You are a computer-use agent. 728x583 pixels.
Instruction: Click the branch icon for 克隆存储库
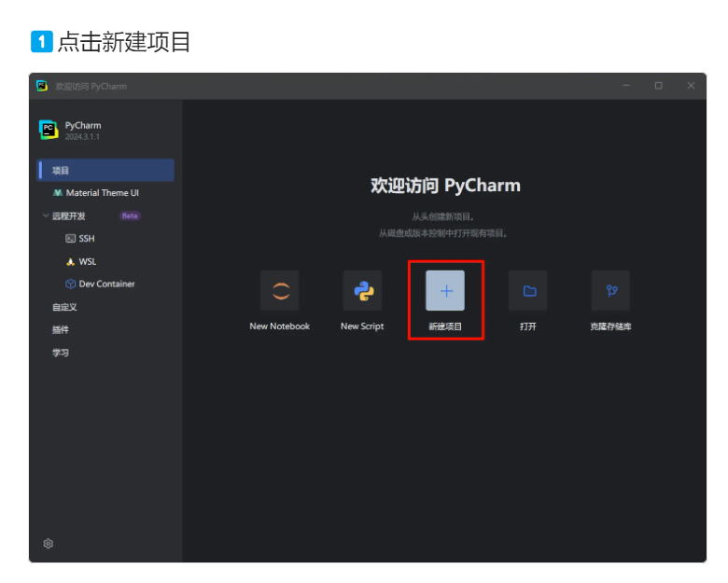tap(610, 291)
